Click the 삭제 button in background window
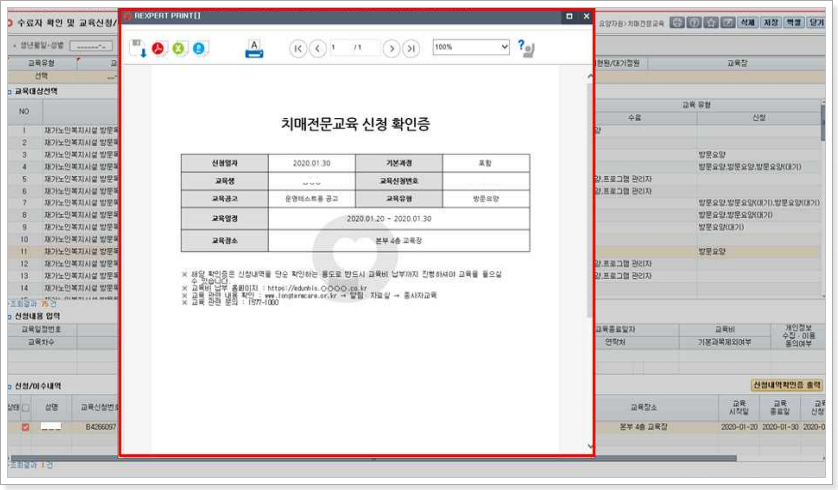The width and height of the screenshot is (838, 490). (x=747, y=22)
